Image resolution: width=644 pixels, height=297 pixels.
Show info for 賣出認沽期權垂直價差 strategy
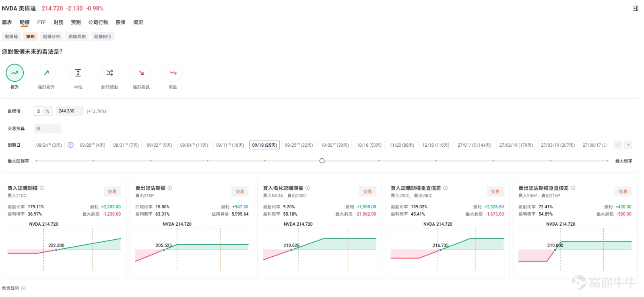pyautogui.click(x=573, y=188)
